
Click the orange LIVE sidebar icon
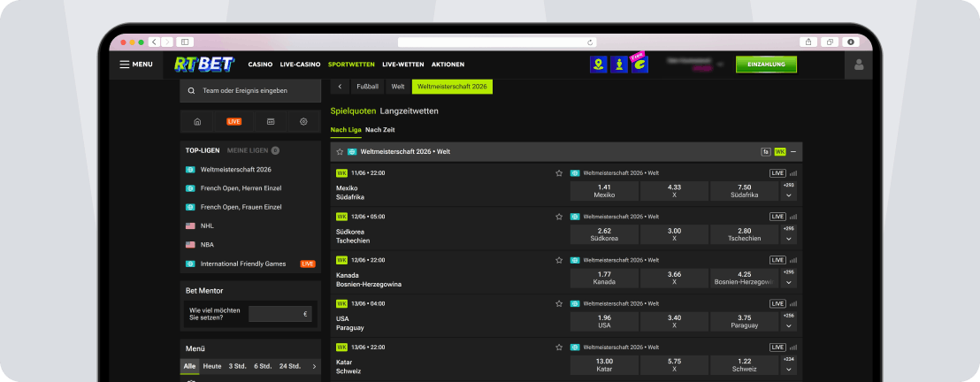pyautogui.click(x=234, y=121)
